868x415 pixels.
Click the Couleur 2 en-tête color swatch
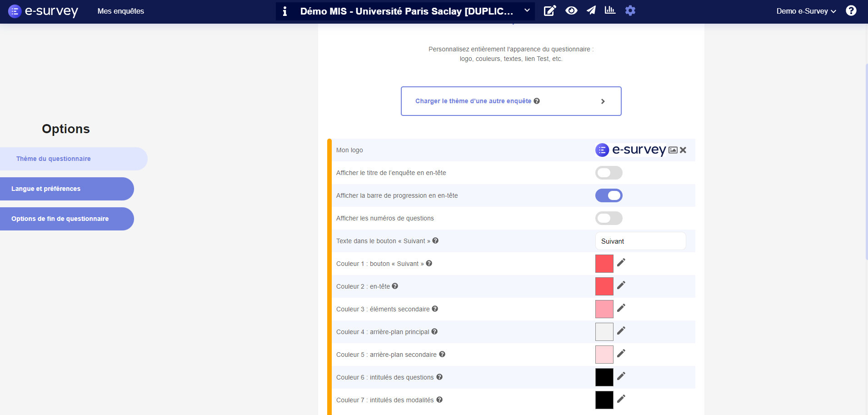pyautogui.click(x=604, y=286)
